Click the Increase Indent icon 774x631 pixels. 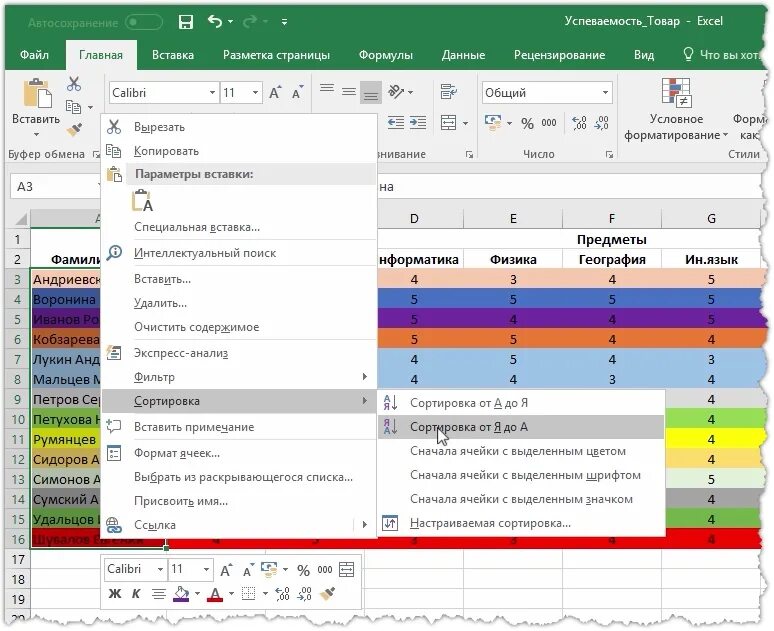[x=418, y=122]
